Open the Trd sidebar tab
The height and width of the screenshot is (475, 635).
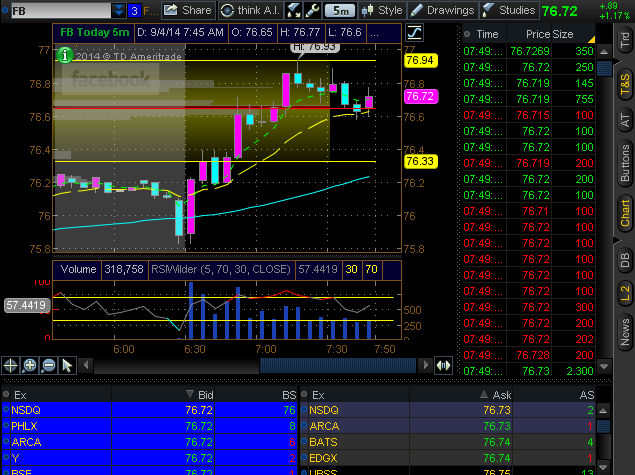pos(625,40)
